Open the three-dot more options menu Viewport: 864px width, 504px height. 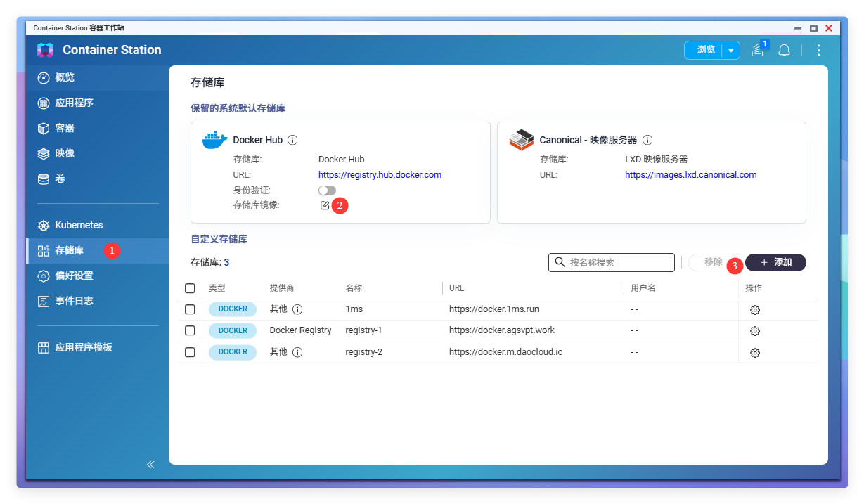818,50
